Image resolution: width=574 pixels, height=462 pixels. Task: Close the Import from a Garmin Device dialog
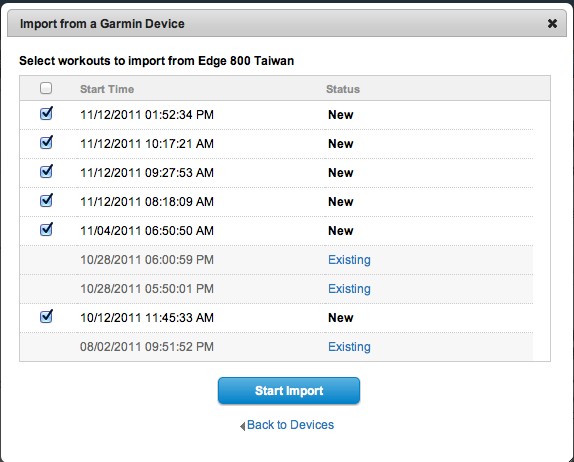(x=552, y=24)
